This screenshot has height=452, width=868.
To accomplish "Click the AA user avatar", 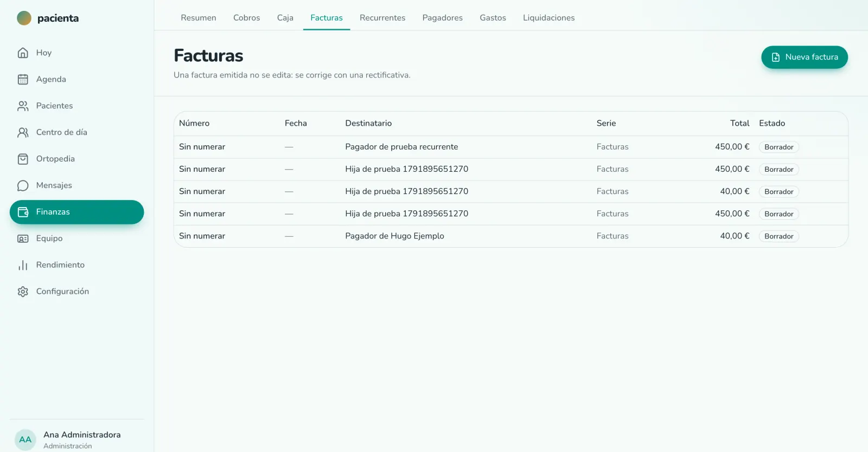I will click(x=25, y=440).
